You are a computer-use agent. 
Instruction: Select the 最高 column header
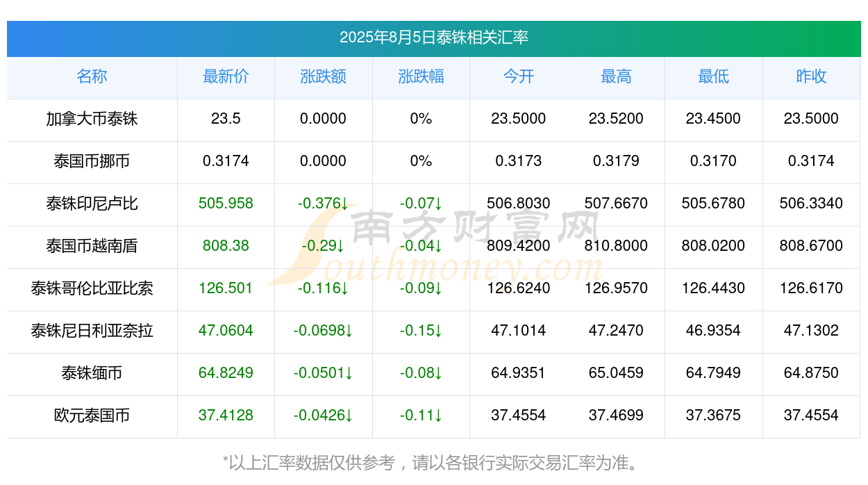[x=616, y=76]
